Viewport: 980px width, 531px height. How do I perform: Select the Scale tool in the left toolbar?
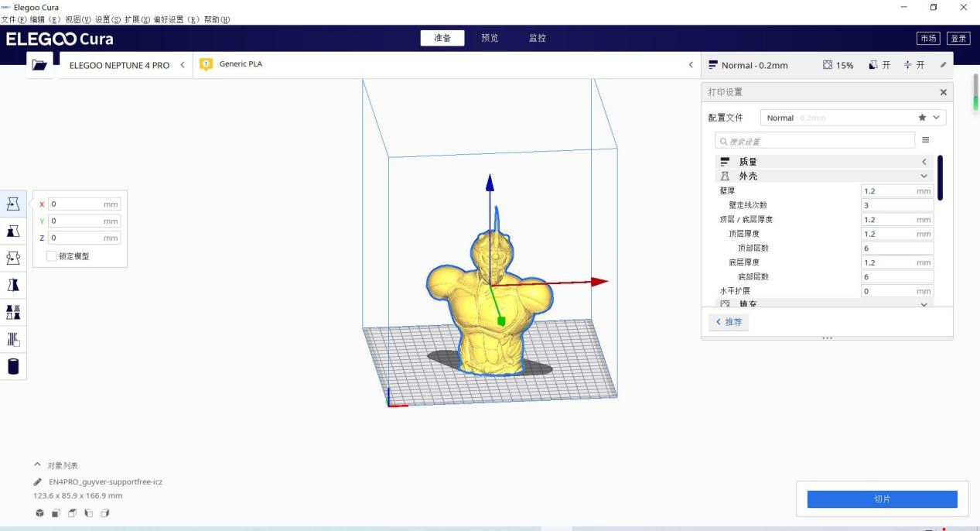tap(13, 231)
